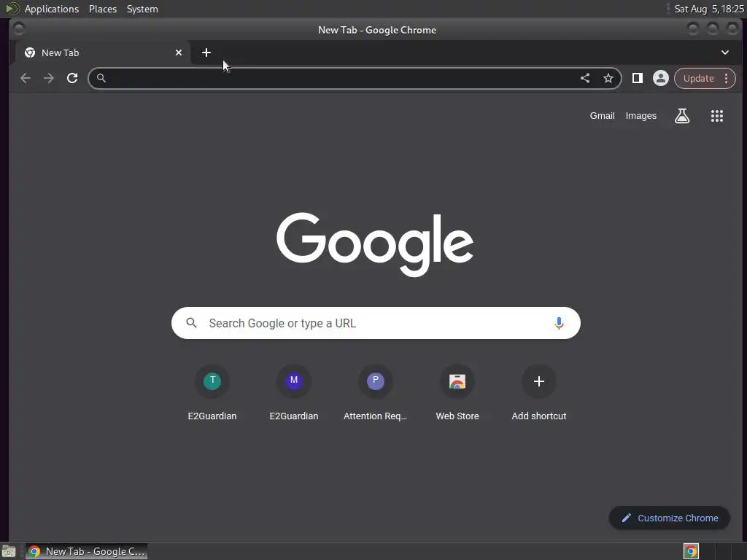Open a new tab with plus button
This screenshot has height=560, width=747.
[x=206, y=52]
